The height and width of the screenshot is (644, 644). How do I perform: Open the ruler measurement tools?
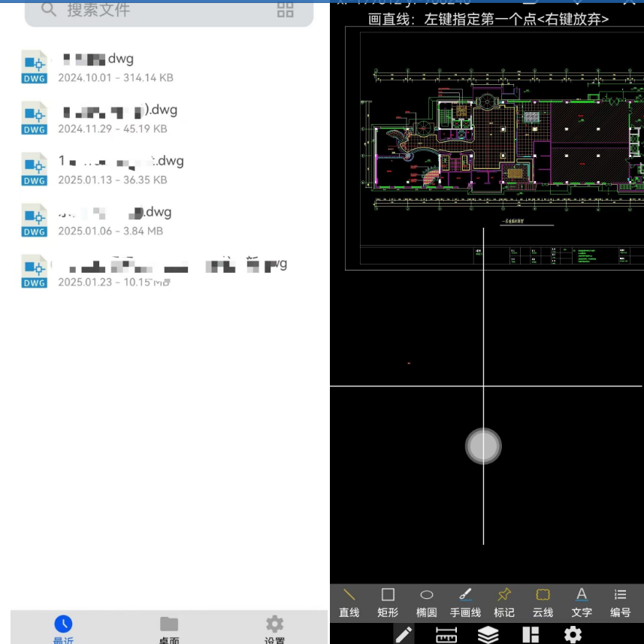446,634
